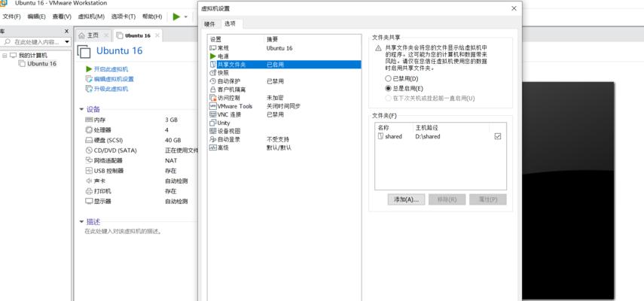
Task: Click the display (显示器) monitor icon
Action: pyautogui.click(x=89, y=202)
